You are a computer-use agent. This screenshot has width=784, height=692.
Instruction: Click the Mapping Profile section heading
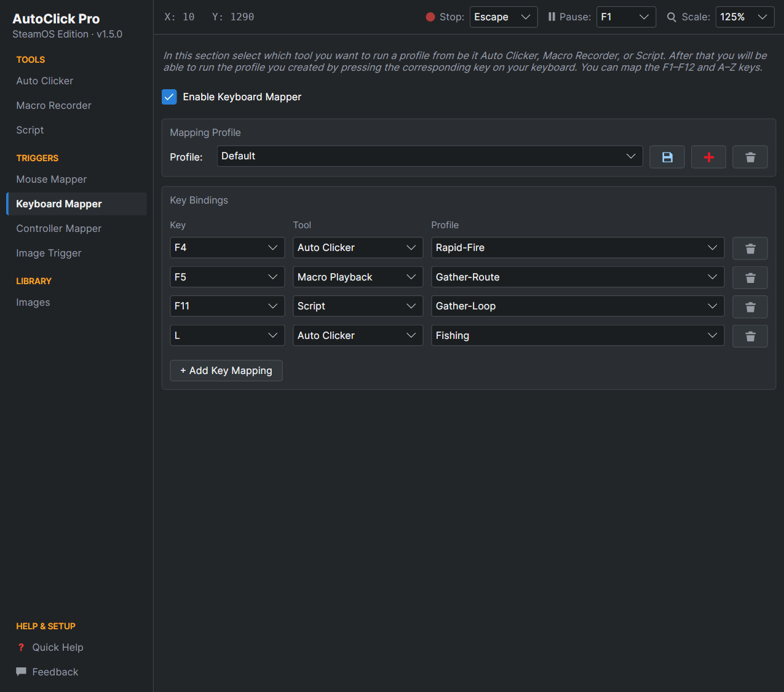pyautogui.click(x=205, y=132)
